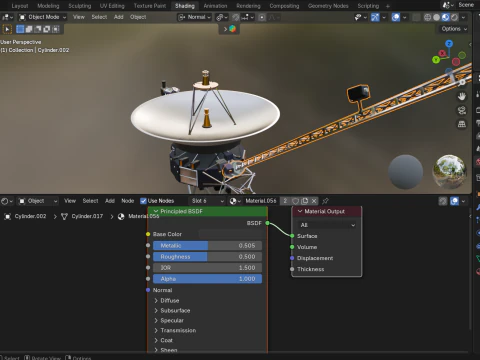
Task: Open the transform pivot point menu
Action: point(221,17)
